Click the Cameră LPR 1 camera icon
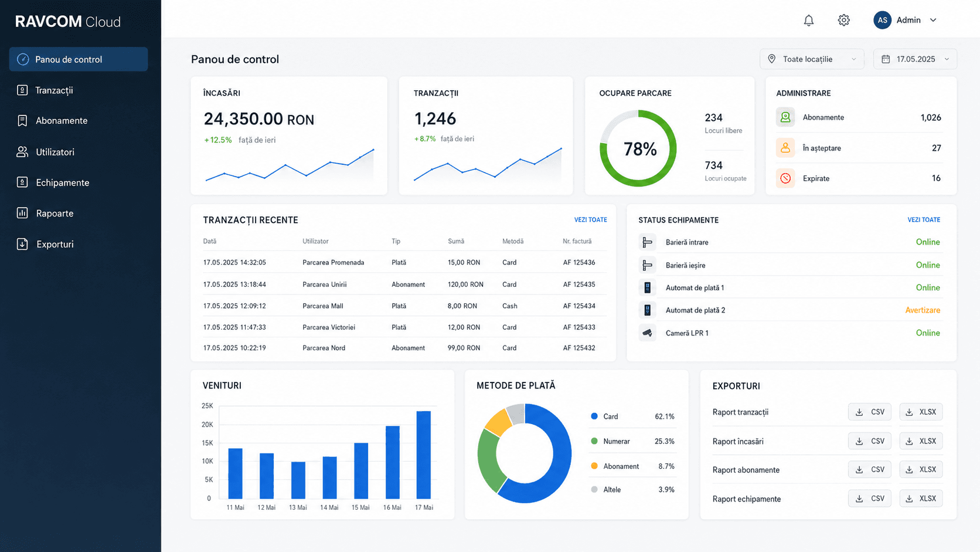 [647, 333]
